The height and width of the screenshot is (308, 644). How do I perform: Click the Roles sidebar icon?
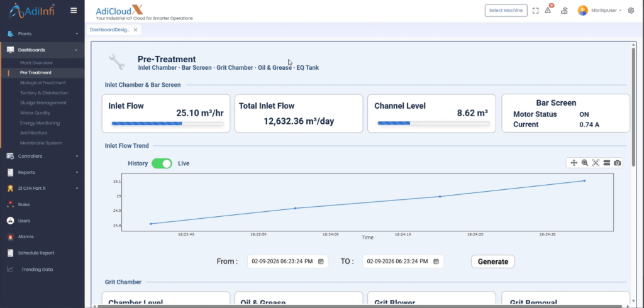(10, 204)
